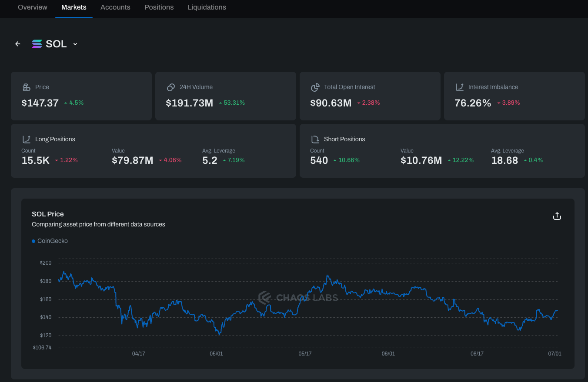This screenshot has width=588, height=382.
Task: Click the 05/17 date axis label
Action: tap(305, 354)
